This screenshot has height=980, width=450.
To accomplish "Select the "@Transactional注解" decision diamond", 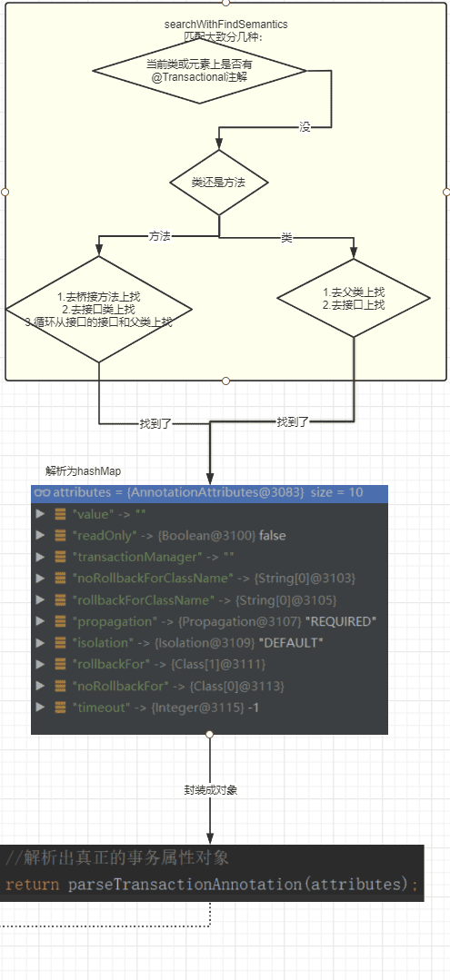I will coord(200,69).
